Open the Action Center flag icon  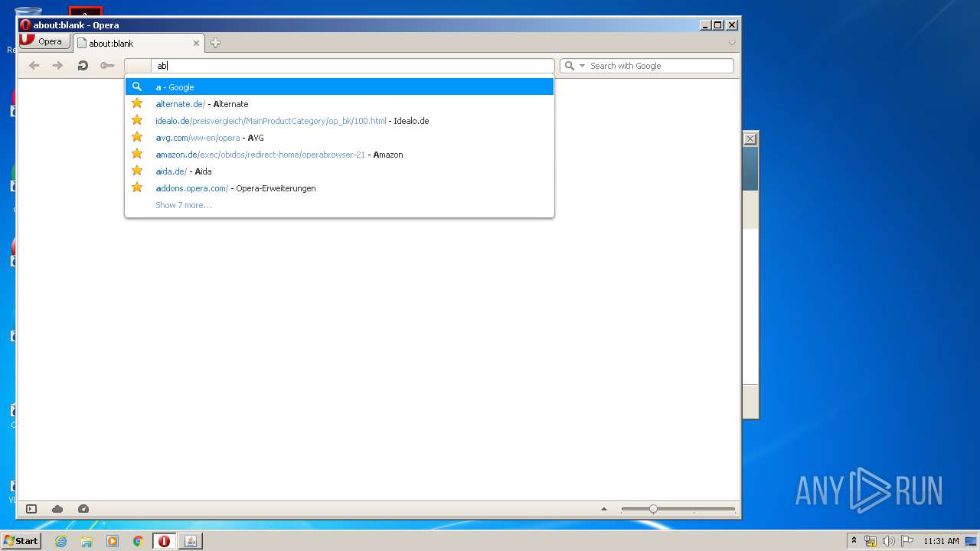[906, 541]
